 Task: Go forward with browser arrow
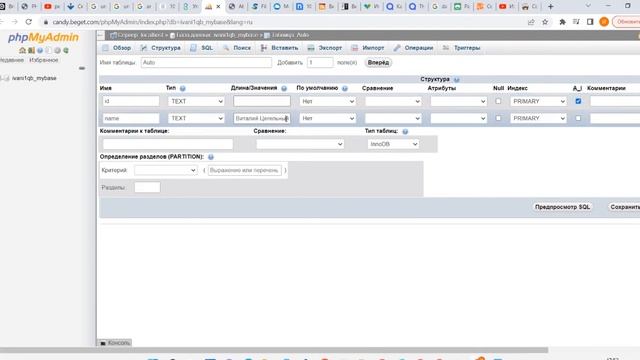click(15, 22)
